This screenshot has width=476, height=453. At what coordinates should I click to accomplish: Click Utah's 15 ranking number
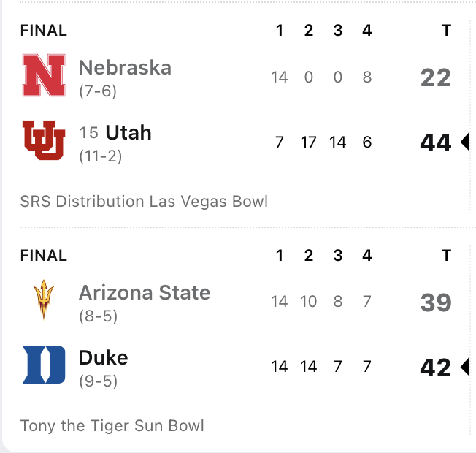[88, 133]
